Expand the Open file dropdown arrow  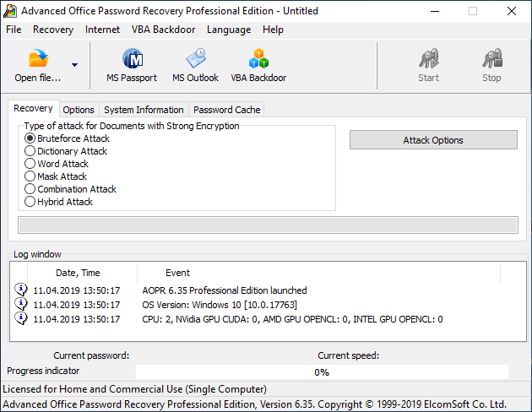click(x=74, y=65)
